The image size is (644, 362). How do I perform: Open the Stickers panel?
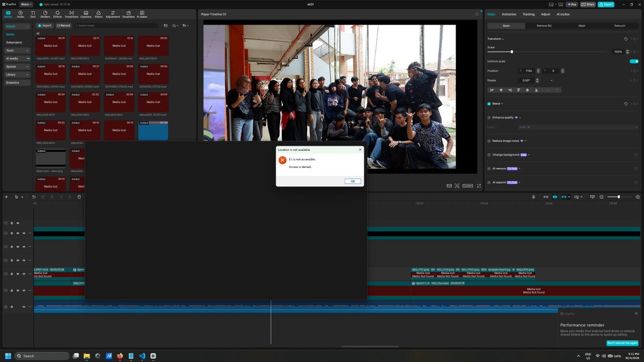tap(45, 14)
